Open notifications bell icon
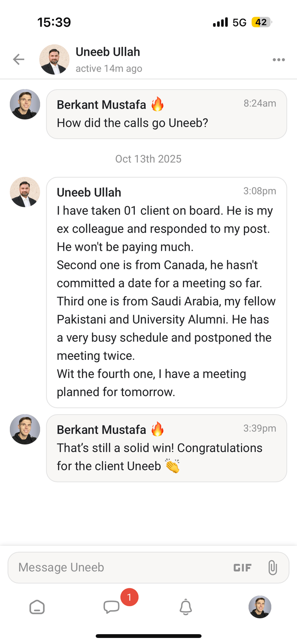 point(185,607)
